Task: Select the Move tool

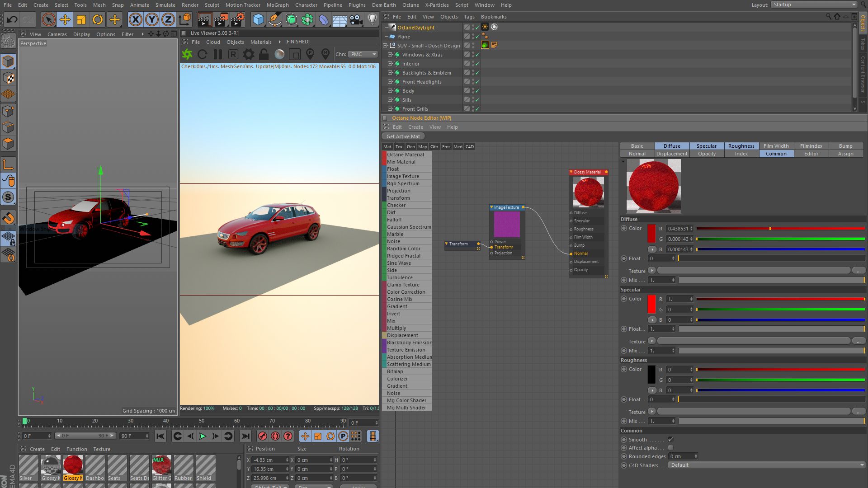Action: coord(65,19)
